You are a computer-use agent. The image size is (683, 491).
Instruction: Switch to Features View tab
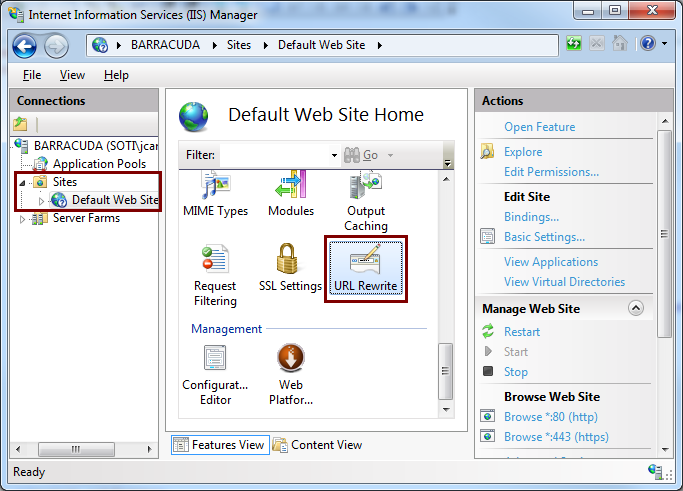pos(220,445)
